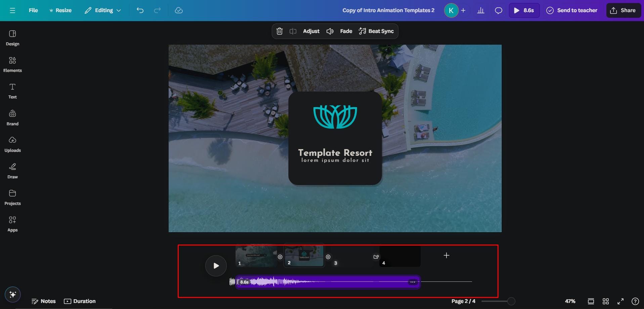
Task: Open the Projects panel
Action: click(12, 197)
